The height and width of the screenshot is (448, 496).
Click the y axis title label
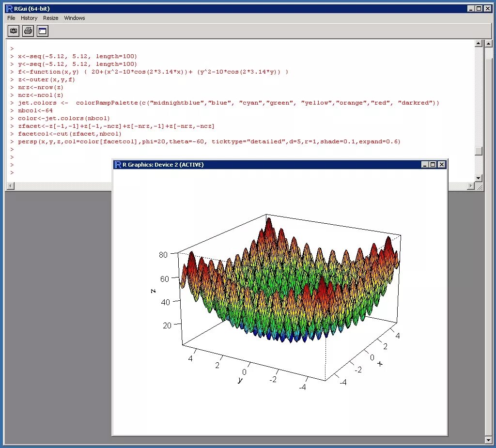click(x=240, y=380)
